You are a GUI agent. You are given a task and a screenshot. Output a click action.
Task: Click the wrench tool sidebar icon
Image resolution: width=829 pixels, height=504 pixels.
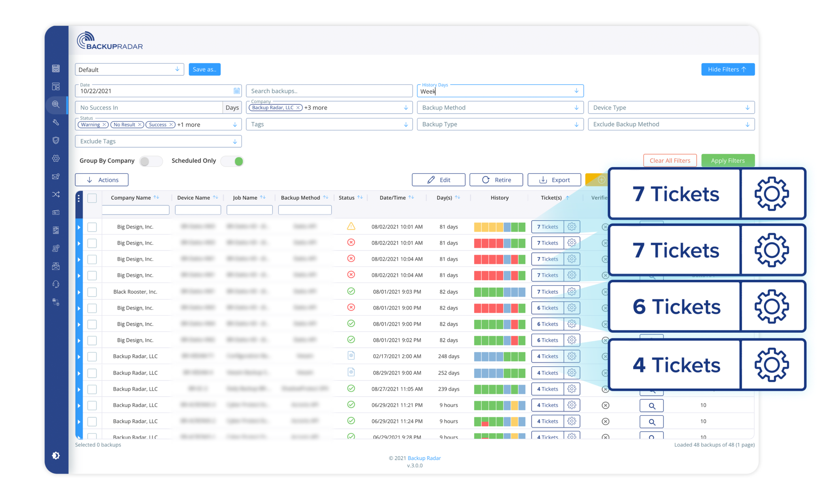[x=56, y=122]
